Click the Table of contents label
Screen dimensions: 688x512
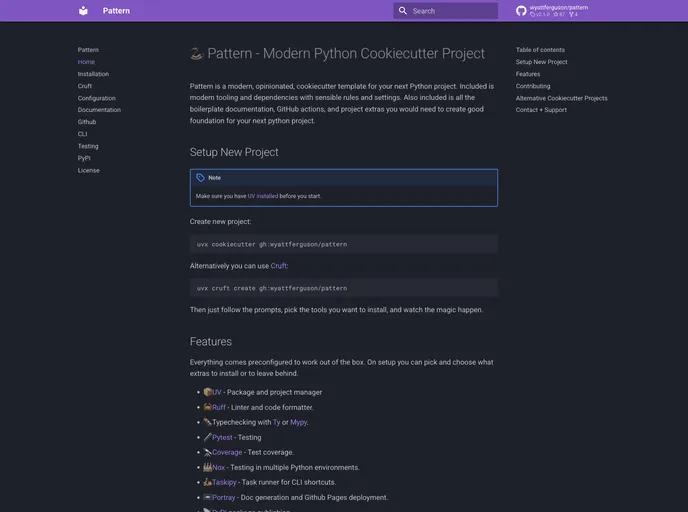point(540,50)
